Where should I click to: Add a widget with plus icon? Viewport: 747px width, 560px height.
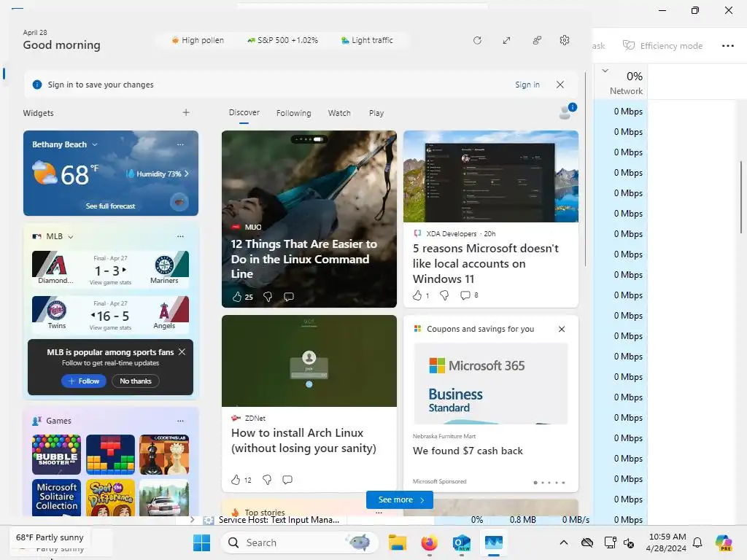[x=186, y=112]
